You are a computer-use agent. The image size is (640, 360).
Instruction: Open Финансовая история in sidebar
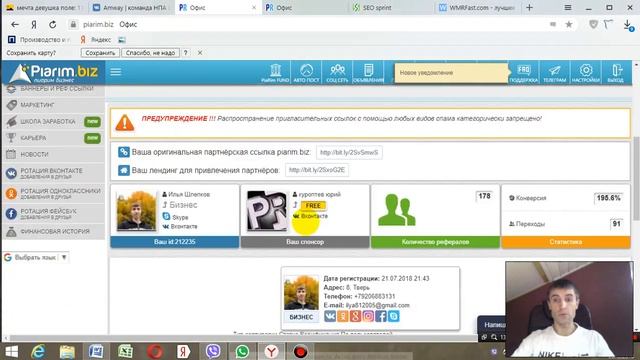[53, 231]
